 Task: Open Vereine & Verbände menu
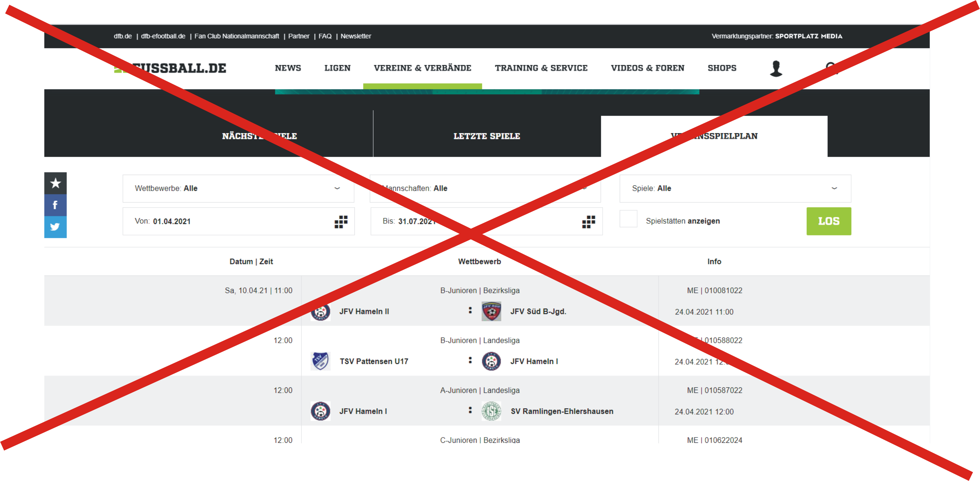(422, 68)
